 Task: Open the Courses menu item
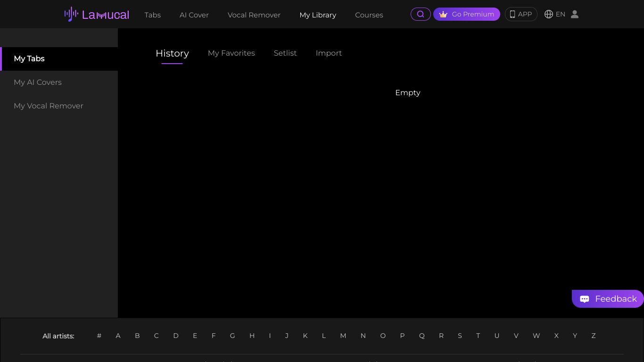point(369,15)
